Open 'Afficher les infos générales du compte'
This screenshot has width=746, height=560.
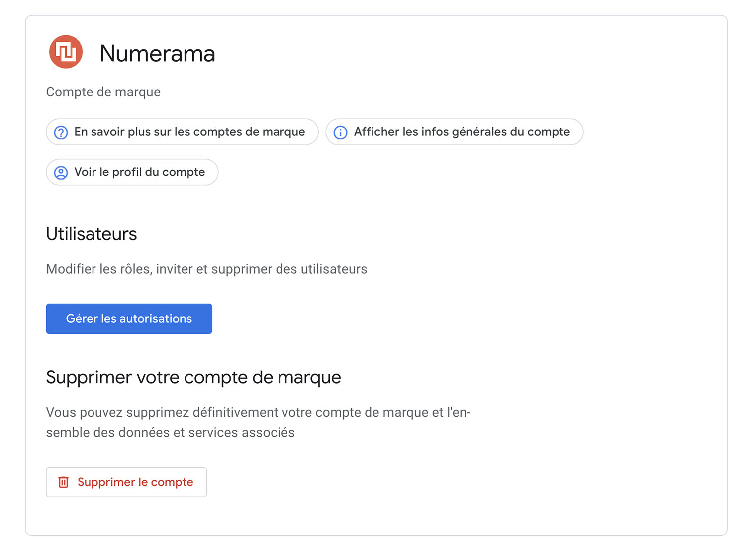[x=454, y=132]
